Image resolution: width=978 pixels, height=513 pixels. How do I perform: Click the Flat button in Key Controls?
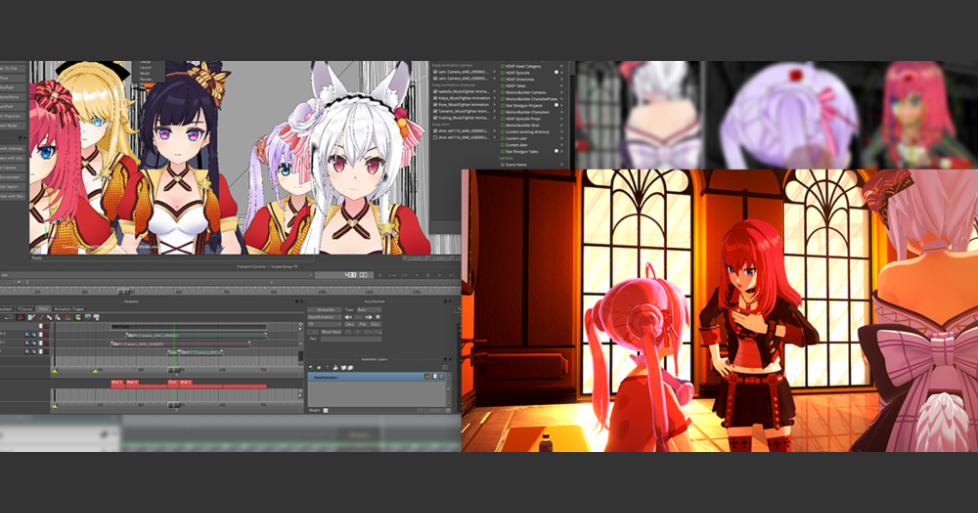pos(362,324)
